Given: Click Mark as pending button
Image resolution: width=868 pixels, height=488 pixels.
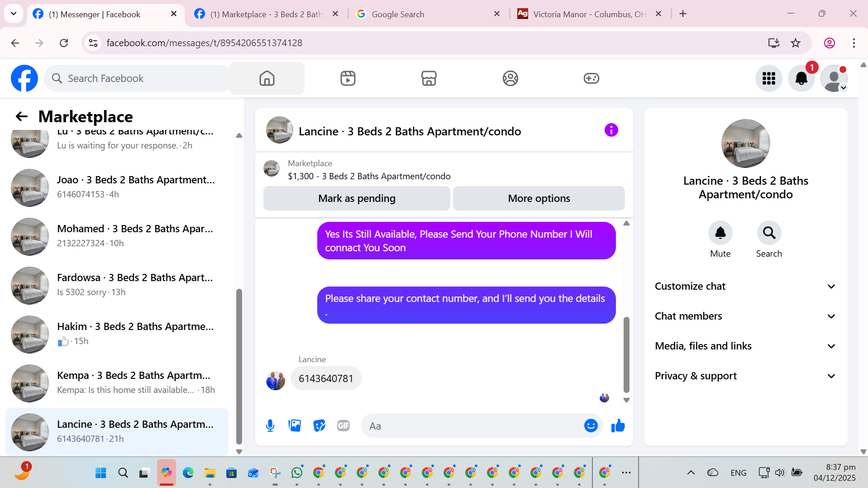Looking at the screenshot, I should click(x=357, y=198).
